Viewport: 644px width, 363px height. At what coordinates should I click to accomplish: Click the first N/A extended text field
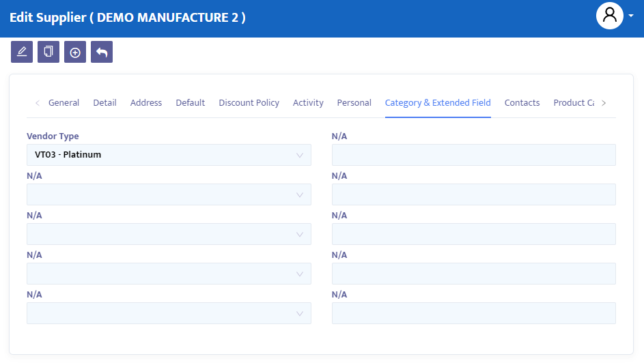(473, 155)
